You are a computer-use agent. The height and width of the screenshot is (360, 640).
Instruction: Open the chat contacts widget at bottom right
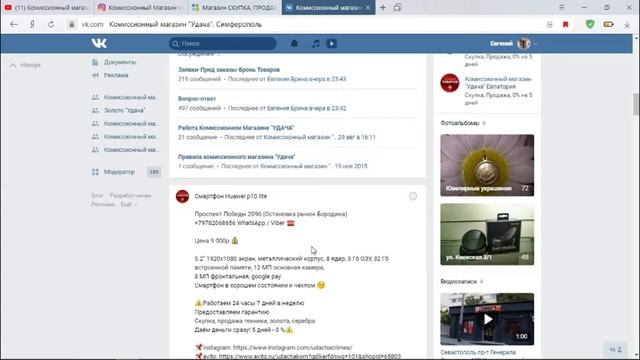pos(616,350)
